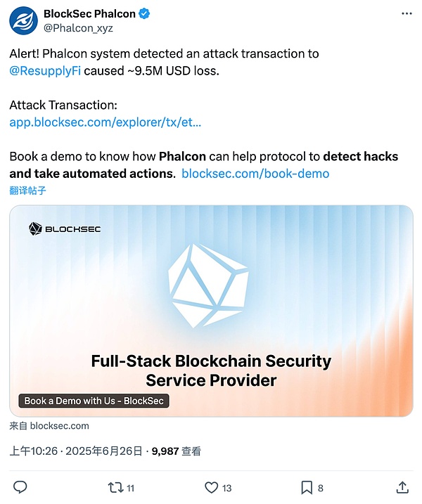The width and height of the screenshot is (422, 504).
Task: Click the 翻译帖子 translate post link
Action: (x=28, y=190)
